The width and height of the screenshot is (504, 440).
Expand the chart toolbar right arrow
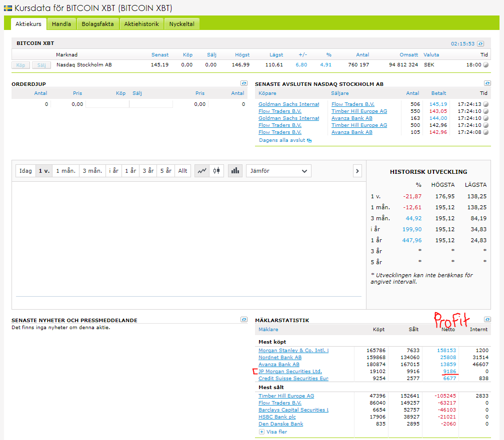[357, 171]
